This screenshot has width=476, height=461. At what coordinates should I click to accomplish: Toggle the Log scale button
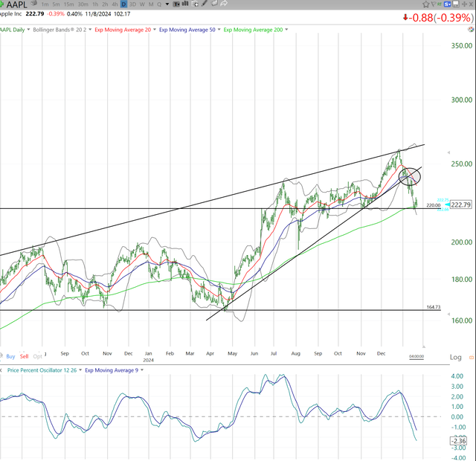click(x=456, y=357)
